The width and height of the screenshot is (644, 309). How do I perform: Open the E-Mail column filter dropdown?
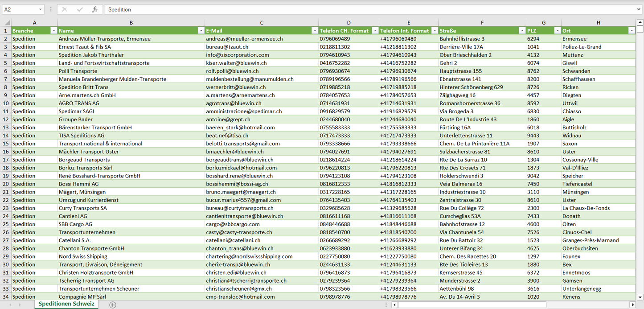(315, 31)
